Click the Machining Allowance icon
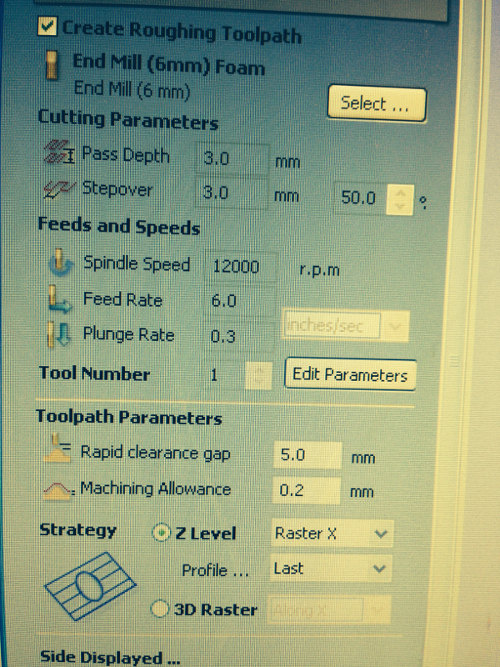 tap(58, 490)
